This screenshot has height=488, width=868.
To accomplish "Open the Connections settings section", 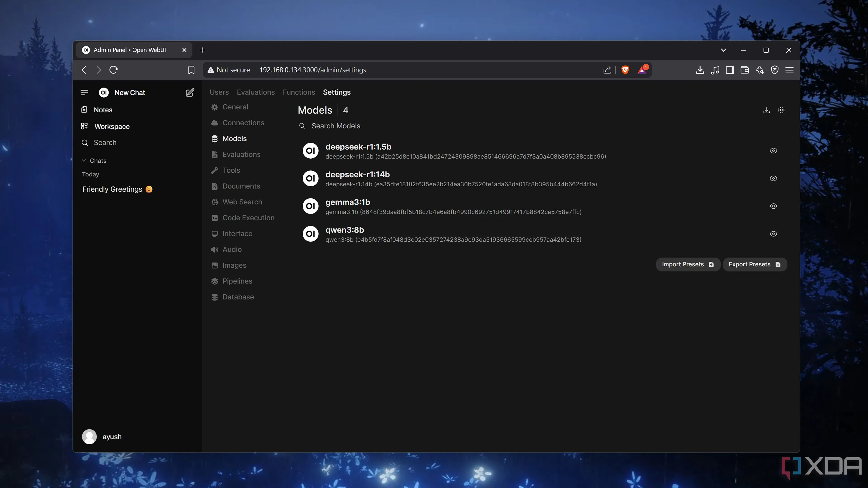I will coord(243,123).
